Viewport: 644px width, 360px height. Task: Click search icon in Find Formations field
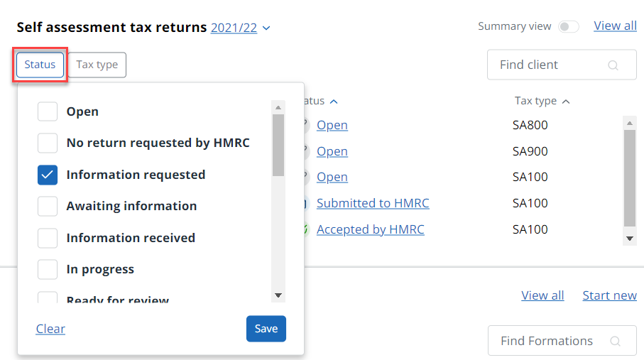614,342
